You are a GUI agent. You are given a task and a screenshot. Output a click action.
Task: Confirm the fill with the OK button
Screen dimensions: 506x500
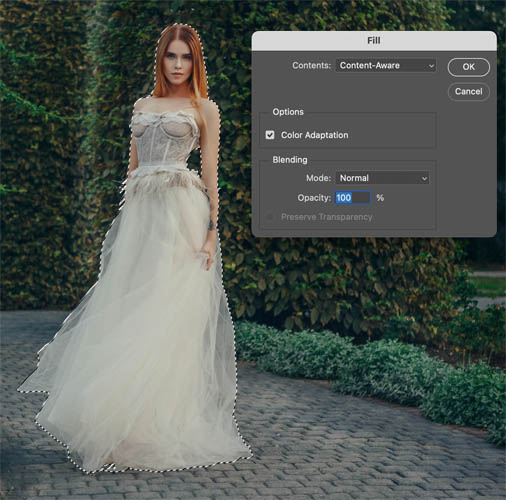468,67
